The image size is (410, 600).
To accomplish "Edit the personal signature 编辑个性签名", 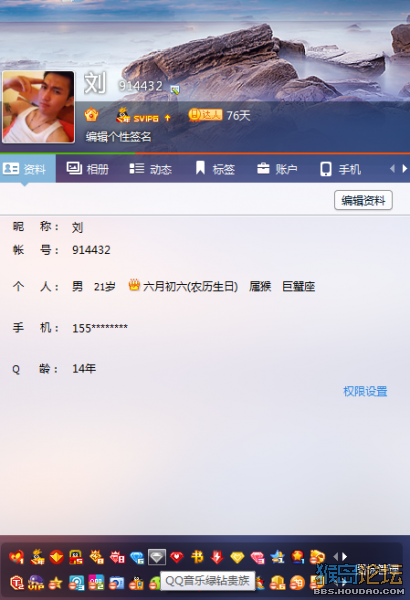I will (118, 137).
